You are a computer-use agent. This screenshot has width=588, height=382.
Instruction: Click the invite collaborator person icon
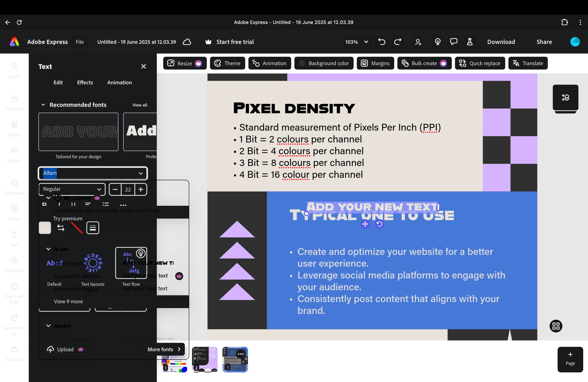418,42
